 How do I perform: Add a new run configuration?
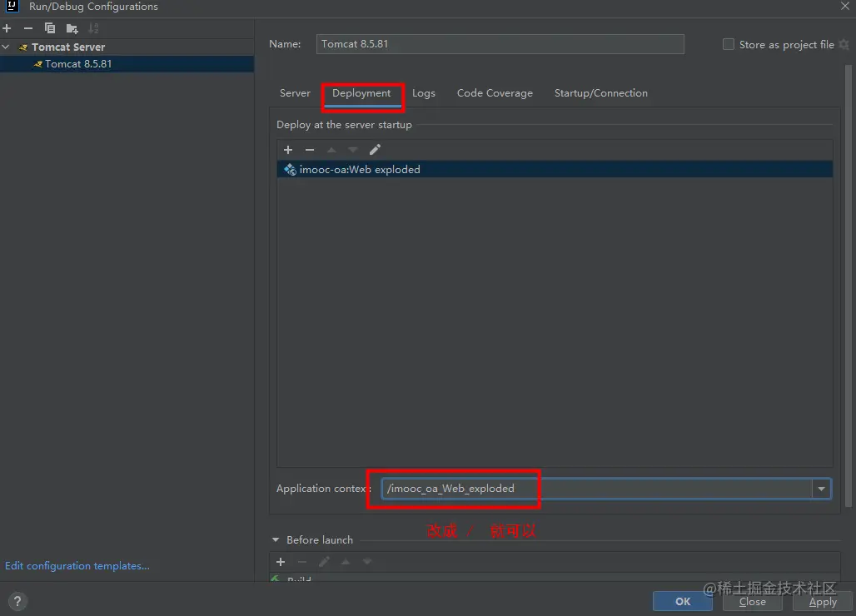click(x=7, y=28)
